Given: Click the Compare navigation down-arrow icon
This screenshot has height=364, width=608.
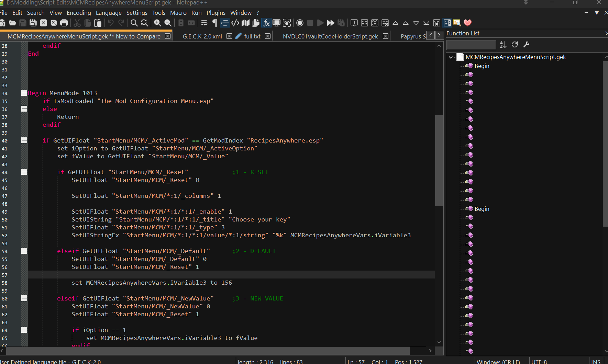Looking at the screenshot, I should point(416,23).
